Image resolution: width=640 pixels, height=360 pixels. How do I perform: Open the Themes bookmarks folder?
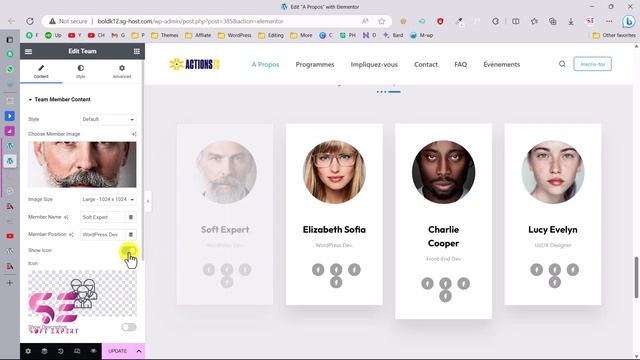point(165,36)
